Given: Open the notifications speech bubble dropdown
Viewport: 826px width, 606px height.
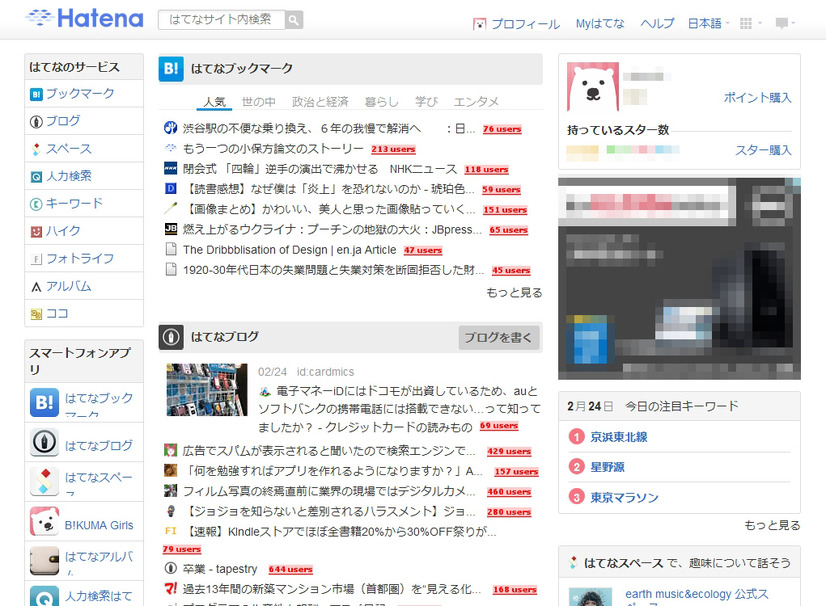Looking at the screenshot, I should click(x=785, y=24).
